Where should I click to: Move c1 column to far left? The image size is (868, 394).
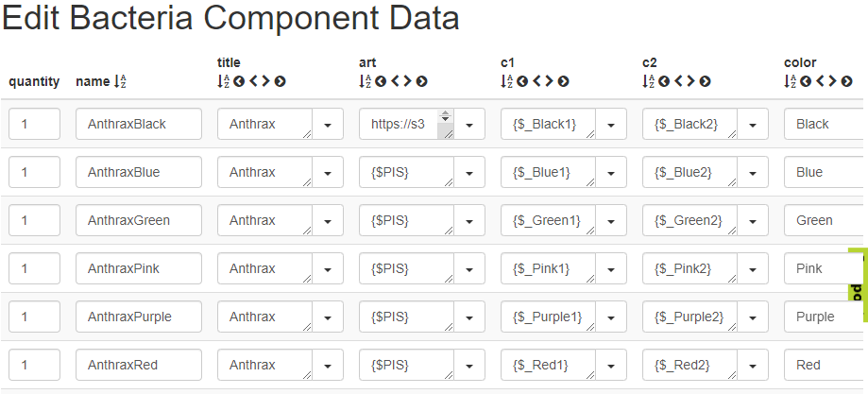[x=522, y=81]
